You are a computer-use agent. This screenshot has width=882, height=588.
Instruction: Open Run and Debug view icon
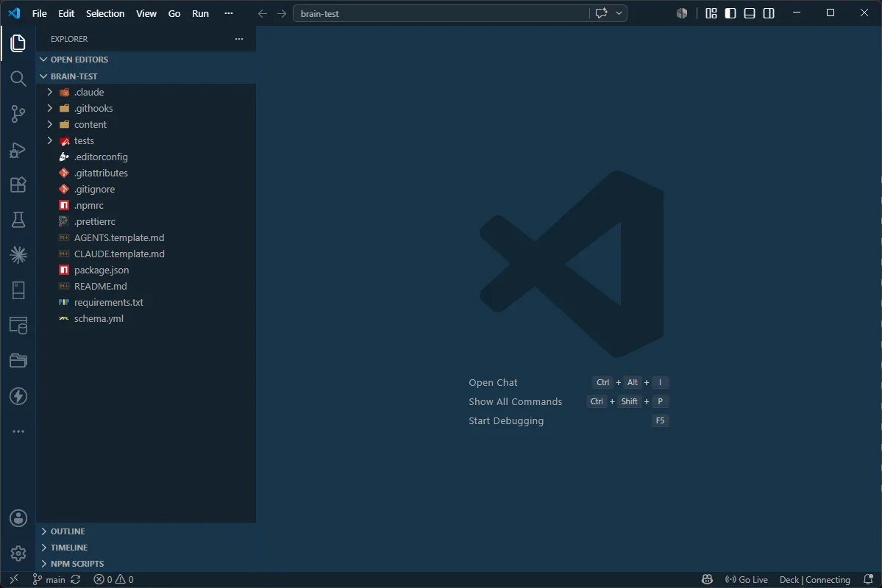[18, 149]
